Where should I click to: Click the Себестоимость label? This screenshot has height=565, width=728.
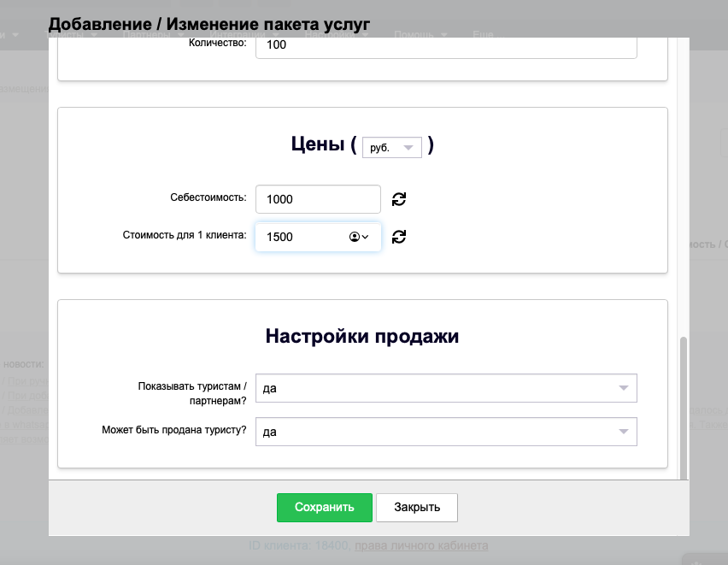[x=208, y=197]
